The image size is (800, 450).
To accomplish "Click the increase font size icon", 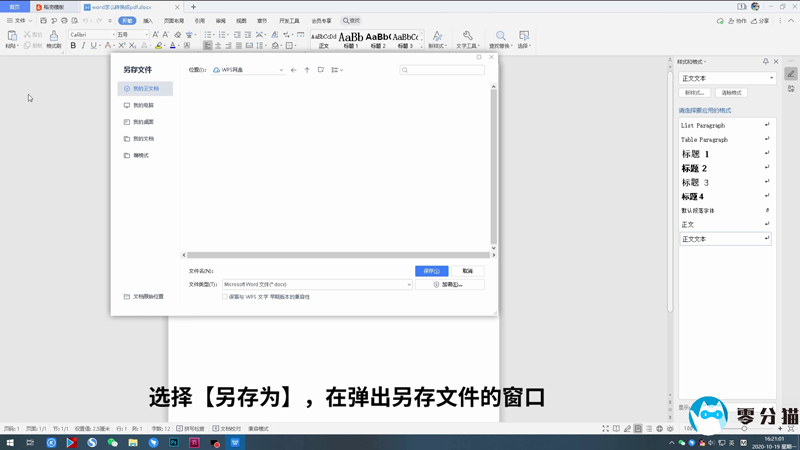I will click(156, 35).
